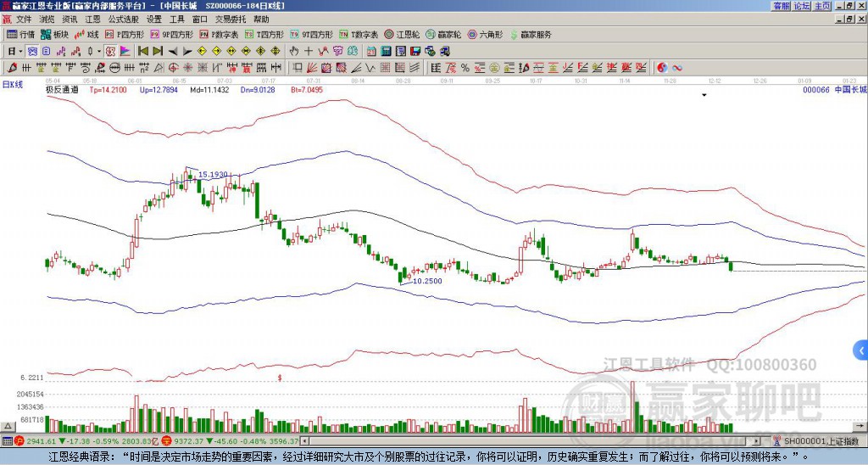Click the yin-yang Taiji icon
This screenshot has width=868, height=465.
[662, 68]
